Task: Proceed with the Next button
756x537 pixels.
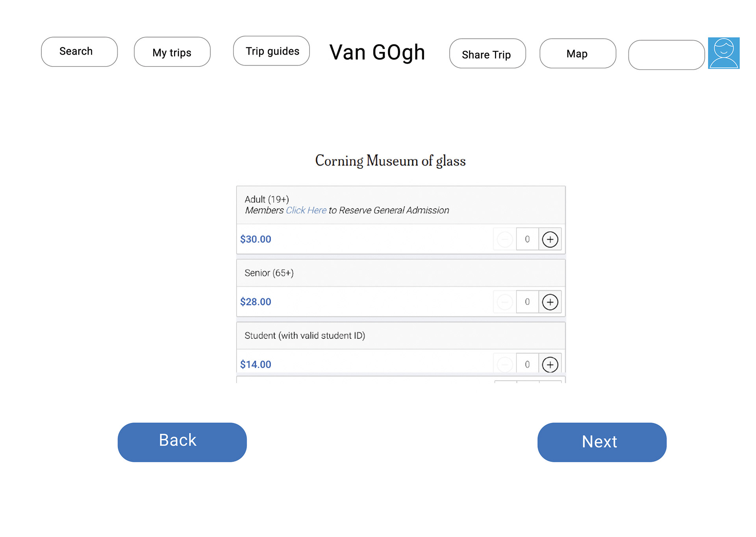Action: (x=602, y=442)
